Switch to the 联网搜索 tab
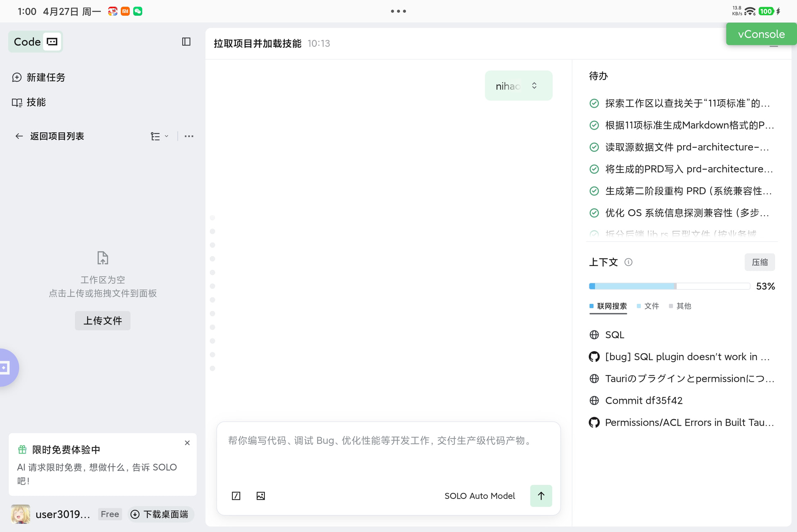The image size is (797, 532). coord(608,306)
